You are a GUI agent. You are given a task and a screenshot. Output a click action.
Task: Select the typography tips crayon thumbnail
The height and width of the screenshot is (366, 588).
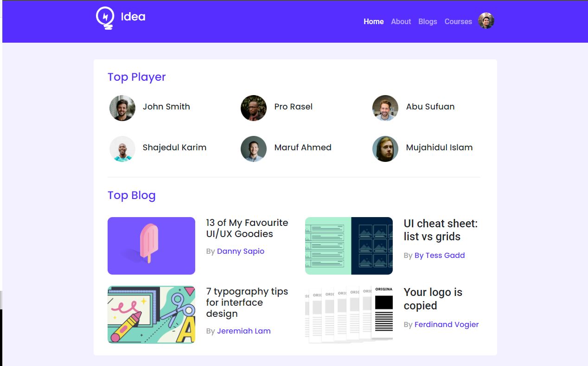click(x=151, y=315)
